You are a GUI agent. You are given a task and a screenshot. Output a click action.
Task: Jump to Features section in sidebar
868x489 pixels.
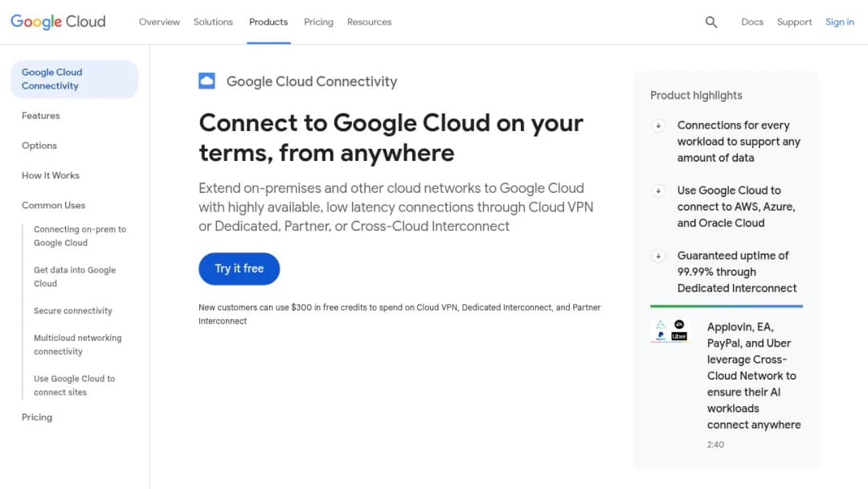[41, 116]
